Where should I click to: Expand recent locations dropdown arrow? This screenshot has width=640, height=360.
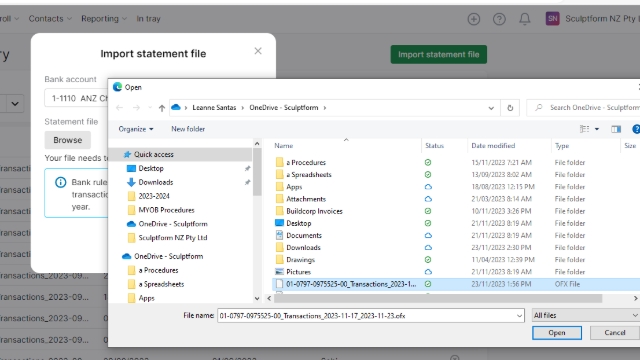(150, 108)
